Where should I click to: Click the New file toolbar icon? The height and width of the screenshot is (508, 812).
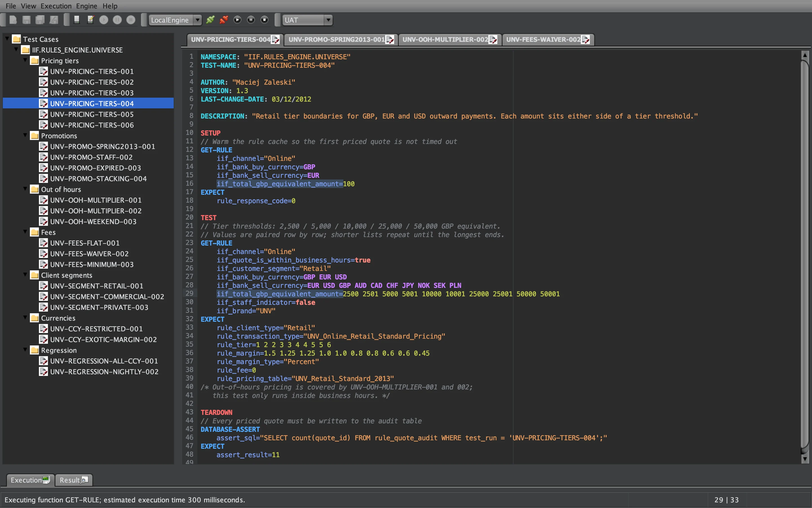(x=13, y=20)
